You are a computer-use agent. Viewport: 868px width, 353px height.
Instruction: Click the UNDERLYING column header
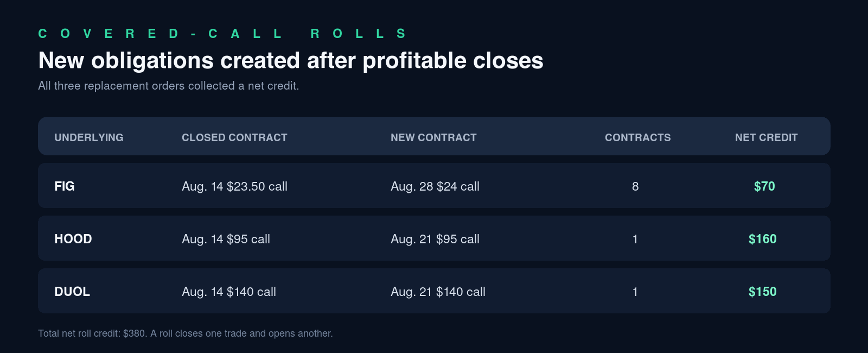(89, 137)
